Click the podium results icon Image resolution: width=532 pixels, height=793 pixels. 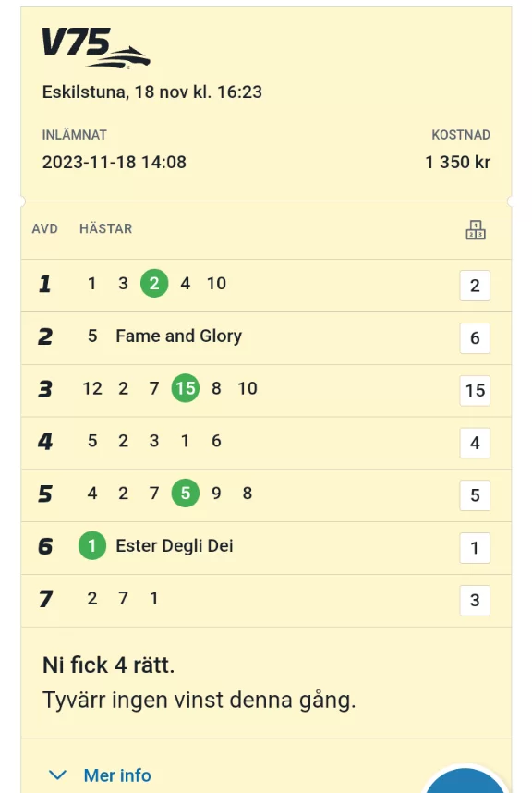(476, 229)
